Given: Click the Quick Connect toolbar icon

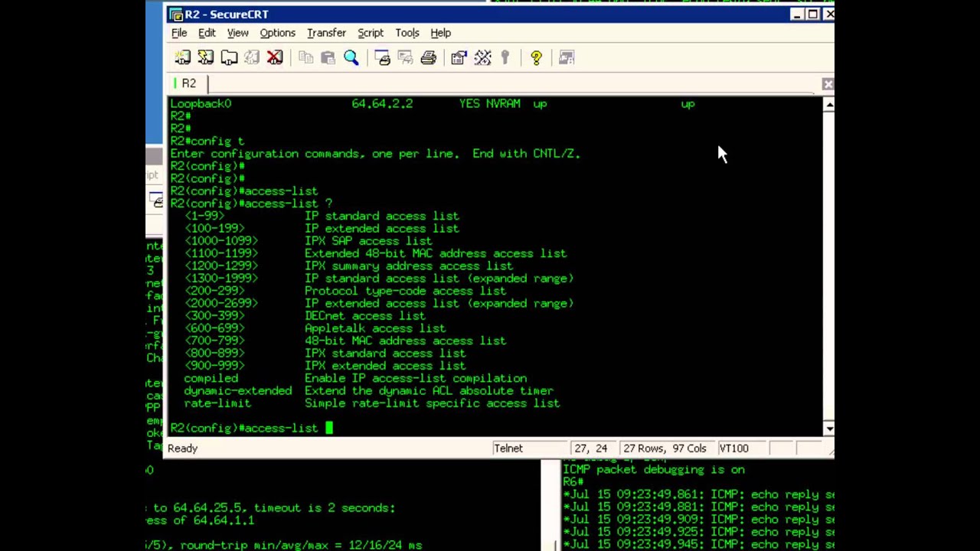Looking at the screenshot, I should coord(205,57).
